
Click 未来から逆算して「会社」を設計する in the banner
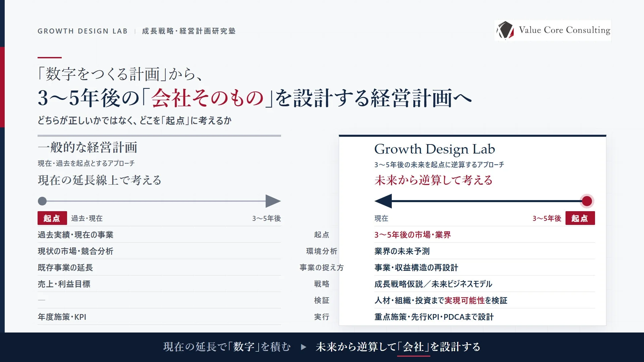click(x=398, y=347)
